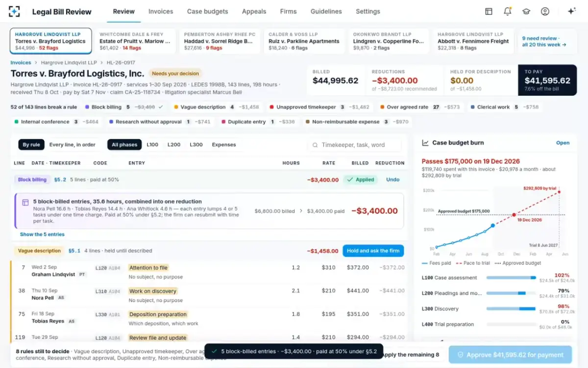Apply the remaining 8 rules
588x368 pixels.
pyautogui.click(x=410, y=355)
